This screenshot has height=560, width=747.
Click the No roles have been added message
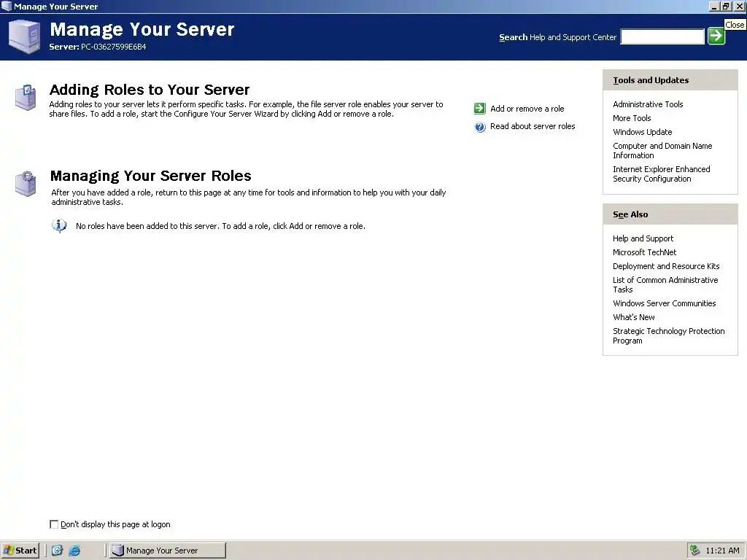click(220, 226)
